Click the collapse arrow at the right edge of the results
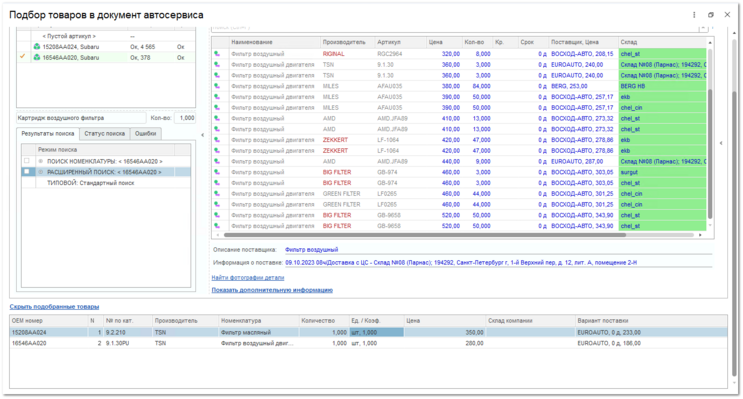The image size is (743, 399). tap(721, 143)
